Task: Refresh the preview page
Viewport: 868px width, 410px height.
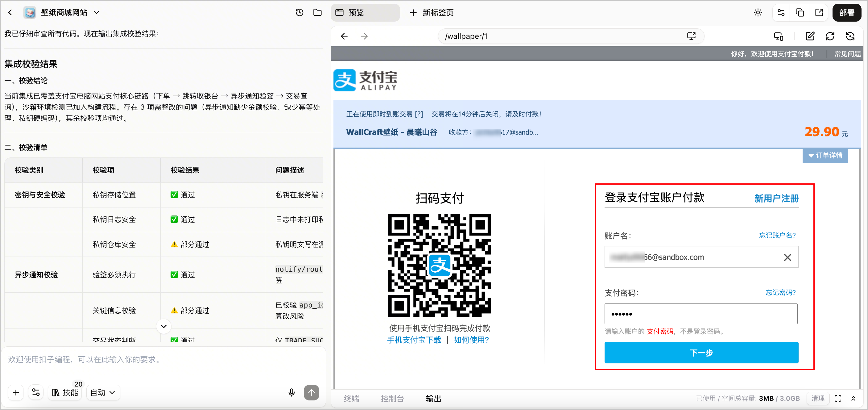Action: tap(830, 36)
